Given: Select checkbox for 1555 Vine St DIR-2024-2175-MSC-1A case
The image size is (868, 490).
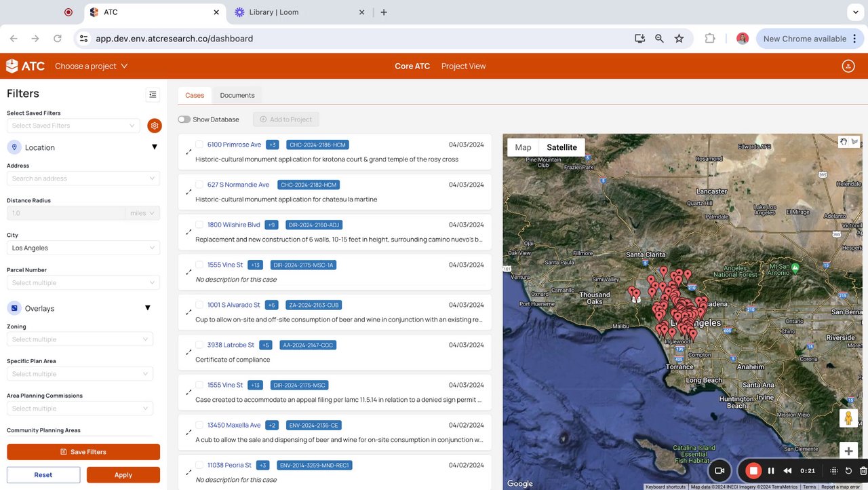Looking at the screenshot, I should click(x=199, y=265).
